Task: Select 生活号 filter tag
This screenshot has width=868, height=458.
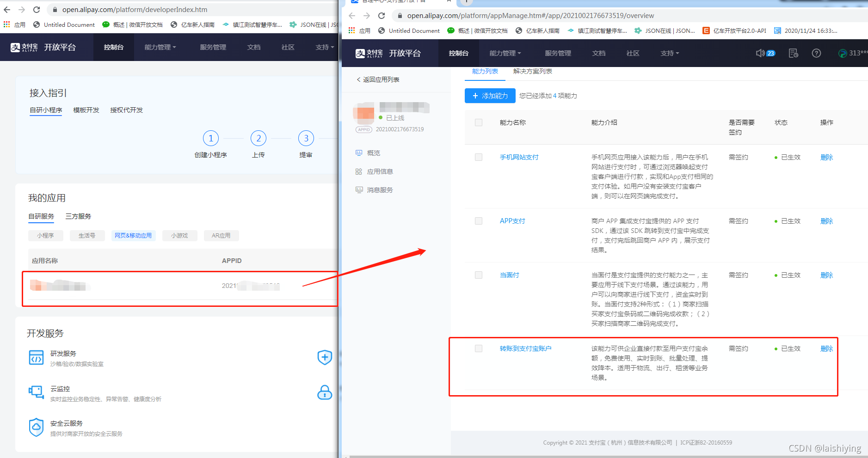Action: (87, 236)
